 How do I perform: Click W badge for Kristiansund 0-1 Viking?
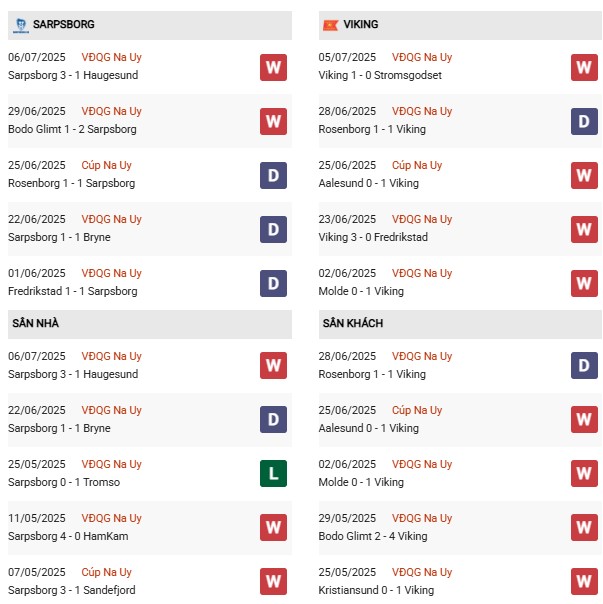[584, 582]
